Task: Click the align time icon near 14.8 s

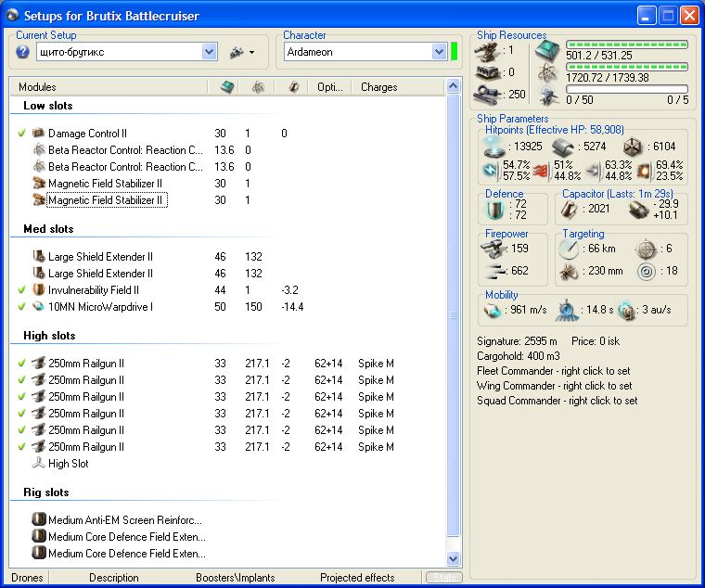Action: (x=567, y=310)
